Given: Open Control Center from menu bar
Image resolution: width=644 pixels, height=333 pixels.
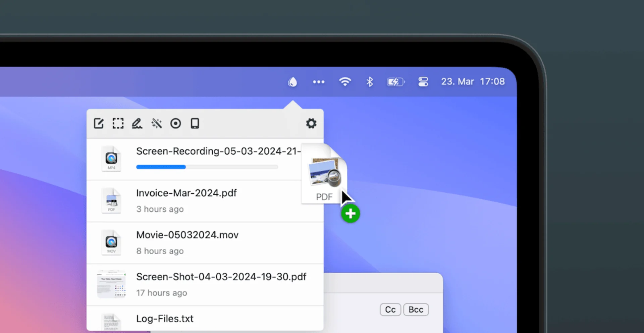Looking at the screenshot, I should point(423,81).
